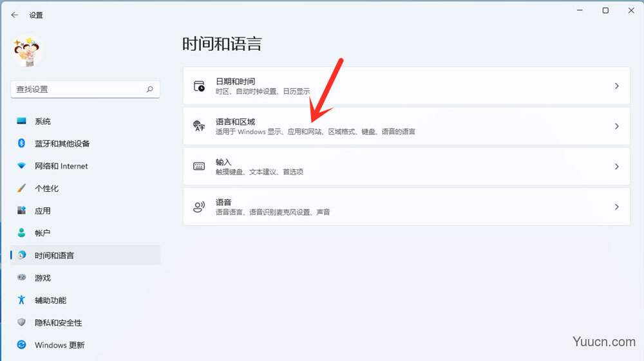Image resolution: width=644 pixels, height=361 pixels.
Task: Expand 语音 chevron arrow
Action: point(616,207)
